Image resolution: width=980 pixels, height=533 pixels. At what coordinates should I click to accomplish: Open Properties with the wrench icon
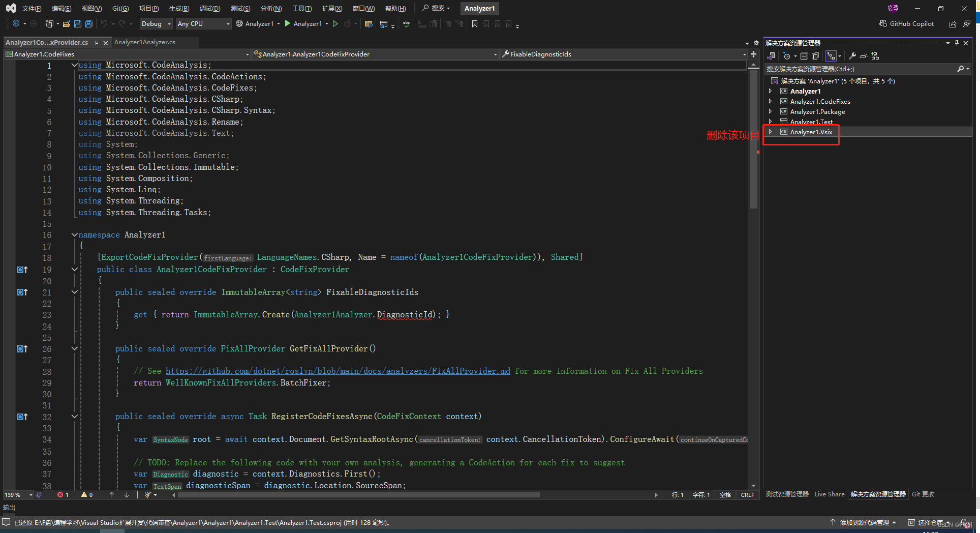pos(852,56)
